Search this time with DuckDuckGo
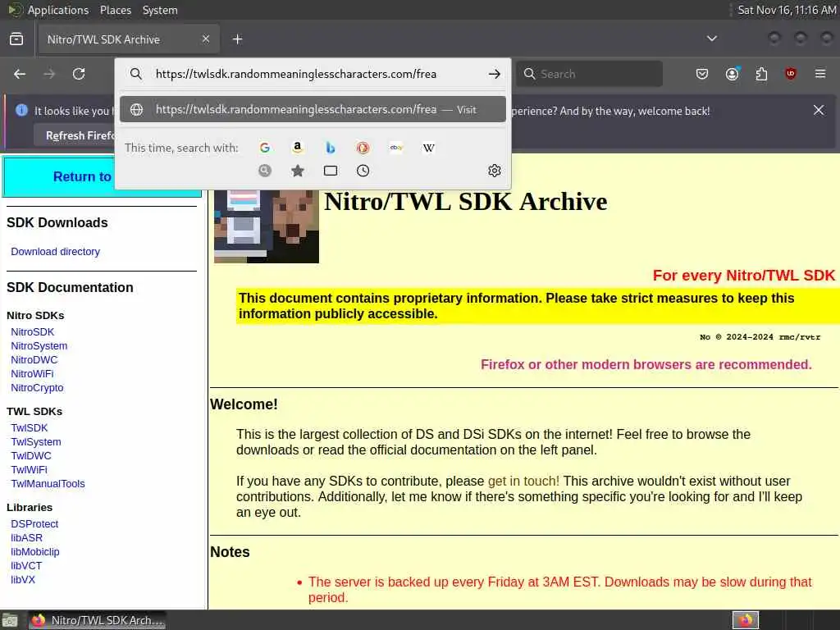840x630 pixels. (363, 148)
